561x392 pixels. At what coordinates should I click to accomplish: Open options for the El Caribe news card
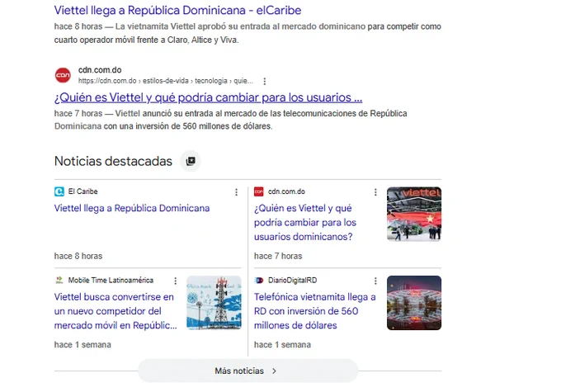point(236,192)
